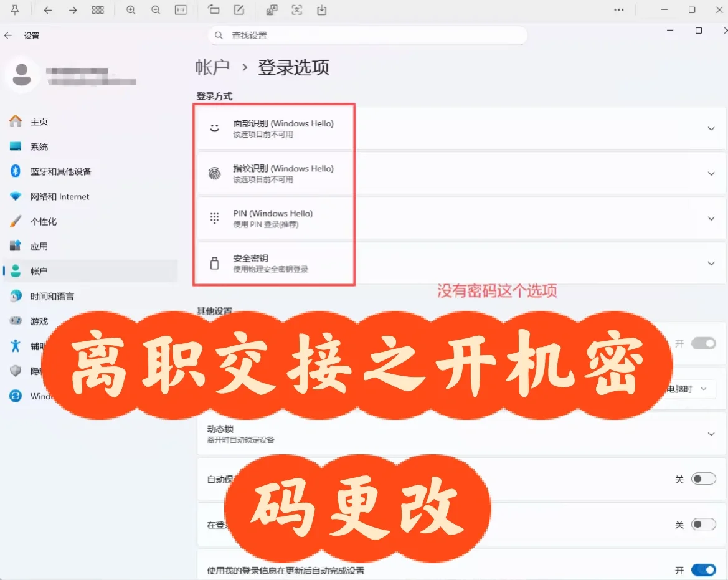The height and width of the screenshot is (580, 728).
Task: Expand the 面部识别 (Windows Hello) section
Action: point(711,128)
